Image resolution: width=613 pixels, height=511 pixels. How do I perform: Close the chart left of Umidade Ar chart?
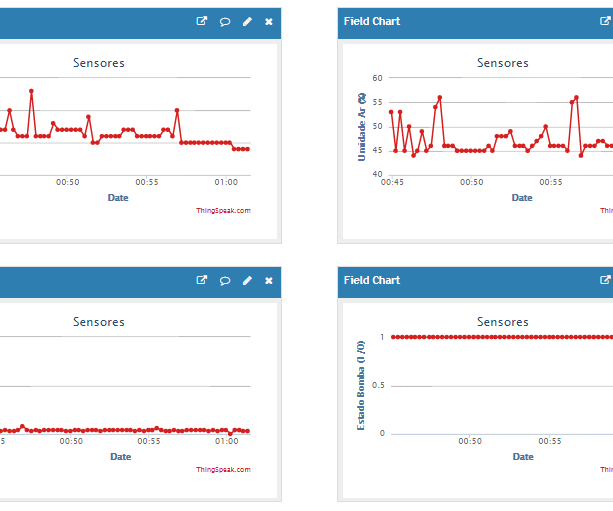268,21
